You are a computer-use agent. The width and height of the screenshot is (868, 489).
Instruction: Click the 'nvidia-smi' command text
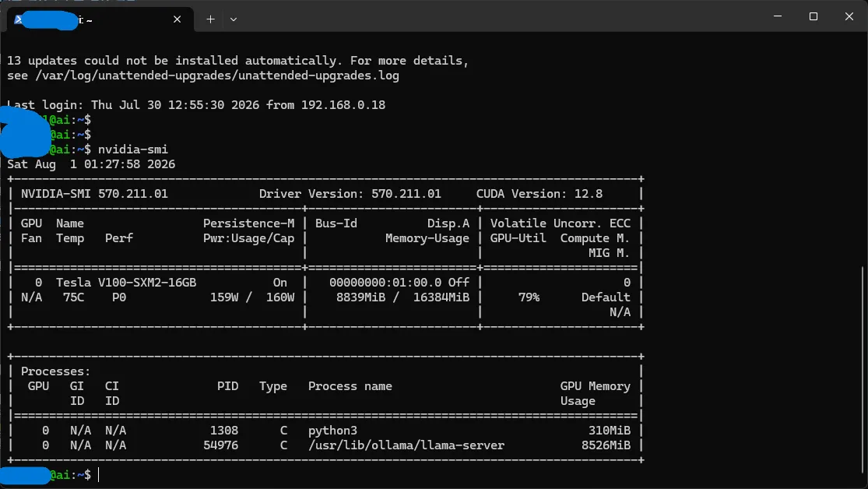coord(133,150)
